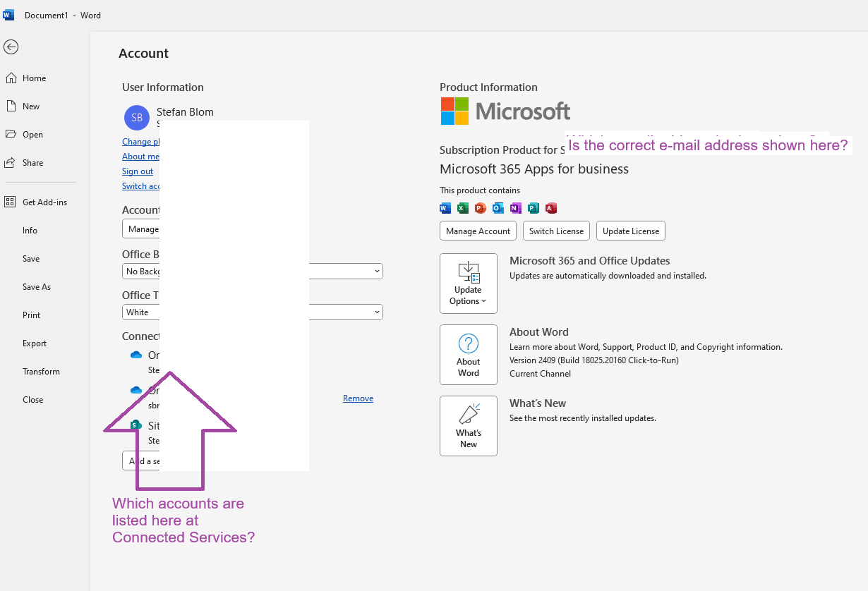
Task: Click the User Information heading
Action: (x=163, y=87)
